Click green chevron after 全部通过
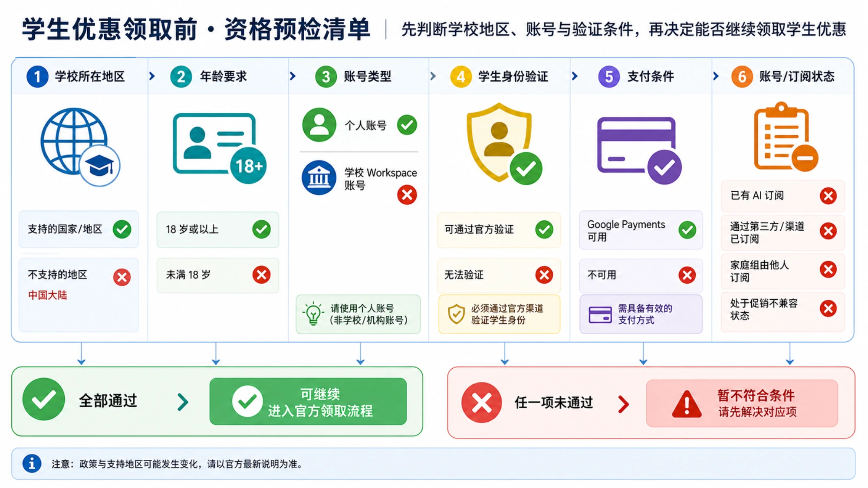This screenshot has height=488, width=868. (x=183, y=402)
